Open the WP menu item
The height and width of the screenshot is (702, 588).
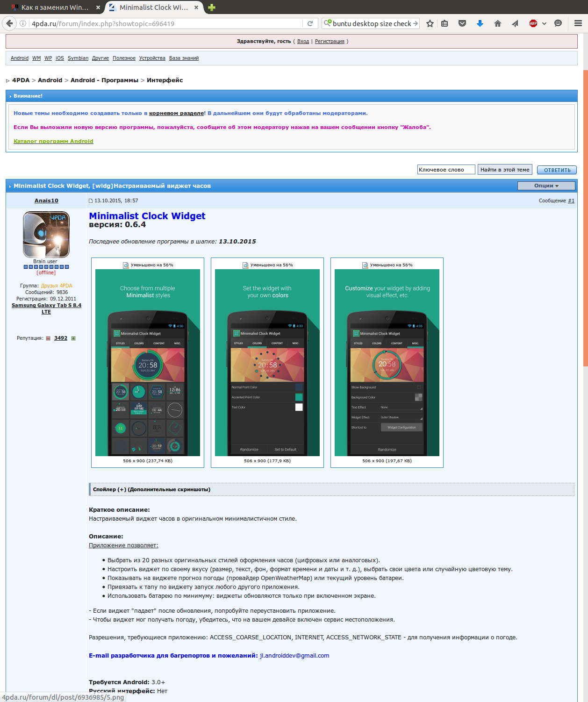[x=48, y=58]
